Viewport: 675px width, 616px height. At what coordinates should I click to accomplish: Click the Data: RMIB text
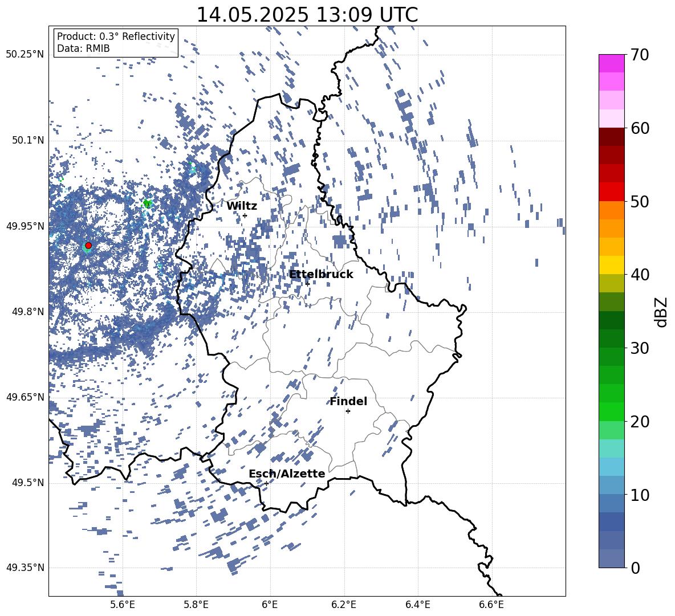click(x=83, y=48)
